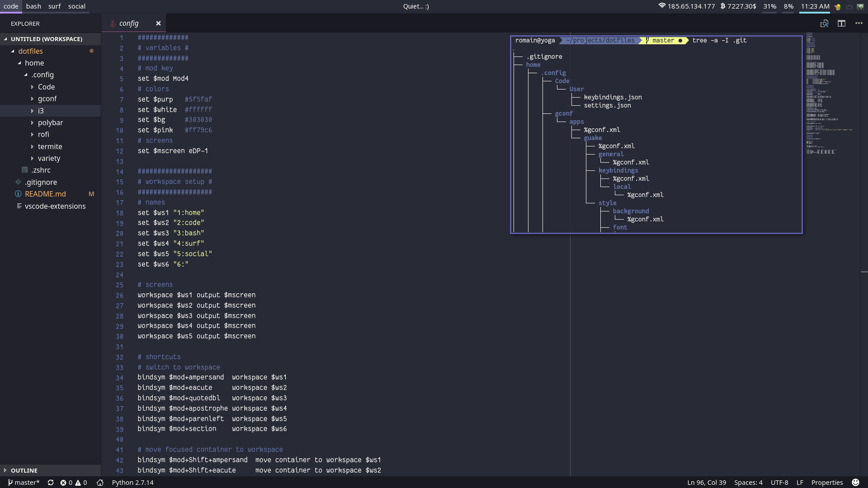Screen dimensions: 868x488
Task: Click the master* git branch indicator
Action: pyautogui.click(x=24, y=483)
